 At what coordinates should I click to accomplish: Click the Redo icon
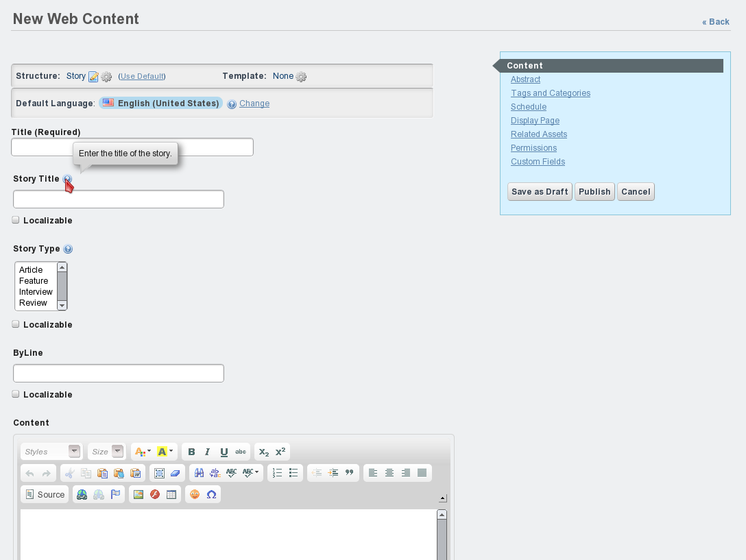point(46,473)
